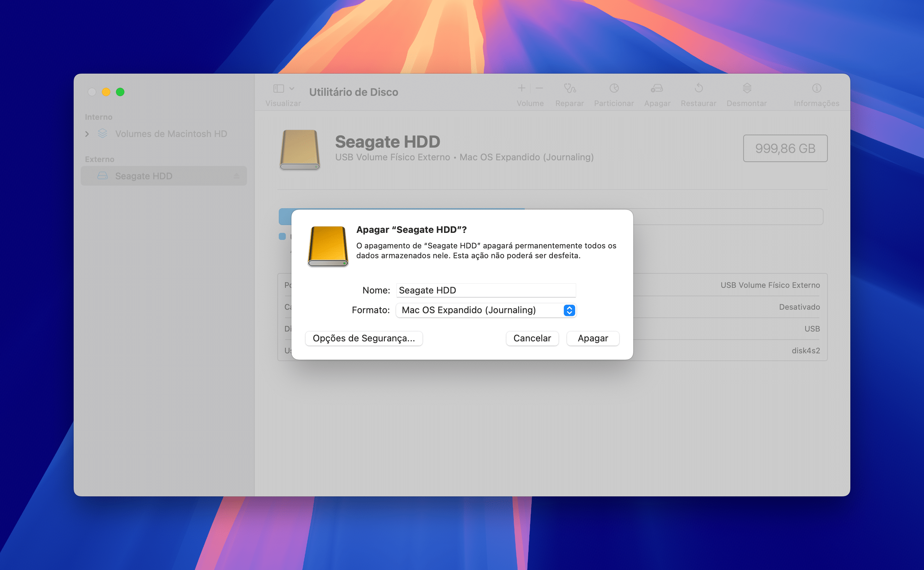Click the Utilitário de Disco window title
Screen dimensions: 924x570
[353, 92]
